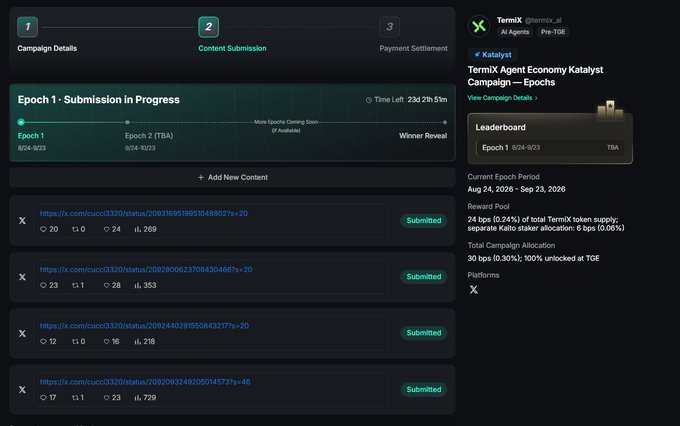Viewport: 680px width, 426px height.
Task: Click the comment icon showing 12 replies
Action: 43,341
